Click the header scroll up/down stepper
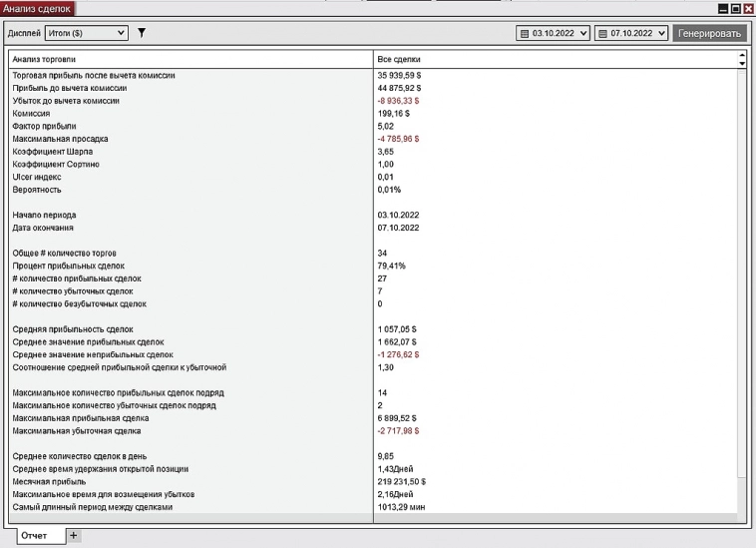The height and width of the screenshot is (548, 756). (741, 60)
